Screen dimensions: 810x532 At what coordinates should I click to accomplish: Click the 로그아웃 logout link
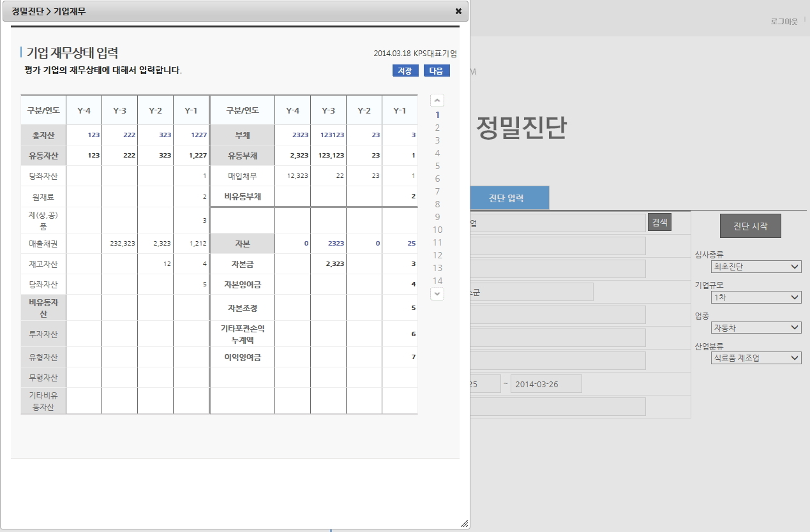[x=784, y=21]
